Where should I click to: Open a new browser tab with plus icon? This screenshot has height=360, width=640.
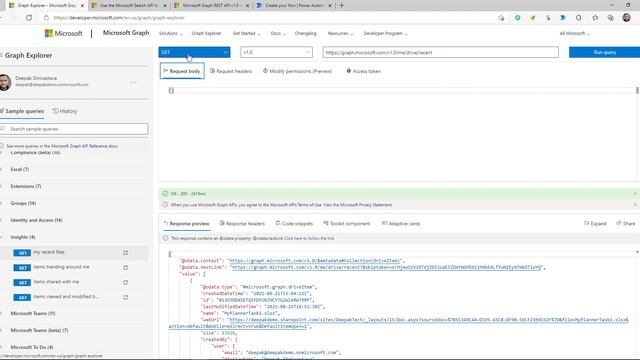342,5
